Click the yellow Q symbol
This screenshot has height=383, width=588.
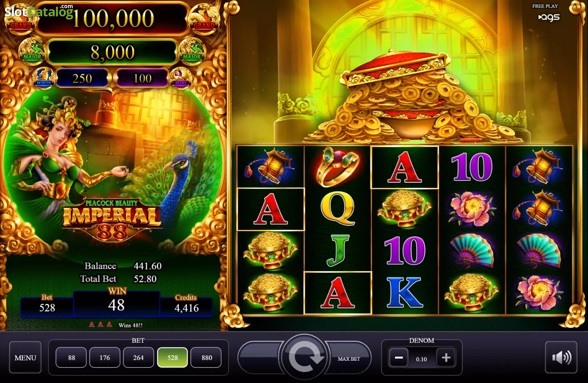click(x=337, y=208)
